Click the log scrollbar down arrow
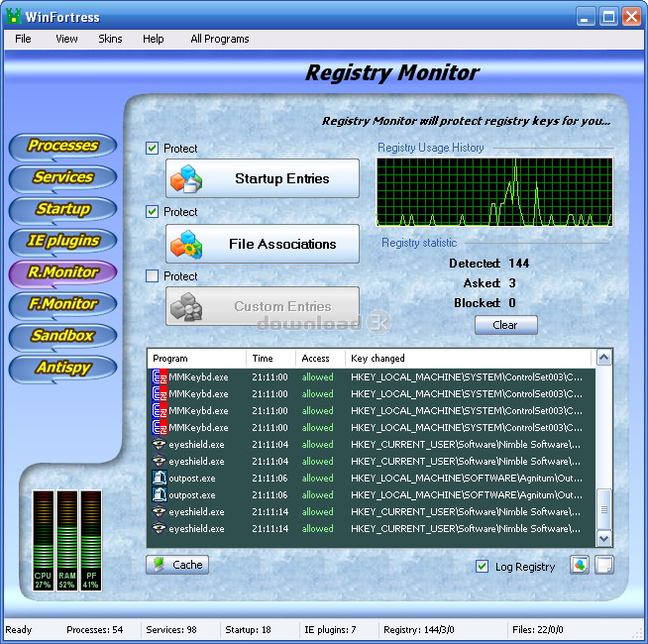The image size is (648, 644). 604,538
